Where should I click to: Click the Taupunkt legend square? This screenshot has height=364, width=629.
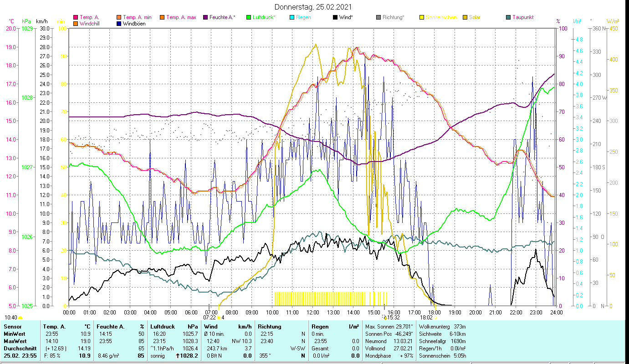click(x=508, y=18)
